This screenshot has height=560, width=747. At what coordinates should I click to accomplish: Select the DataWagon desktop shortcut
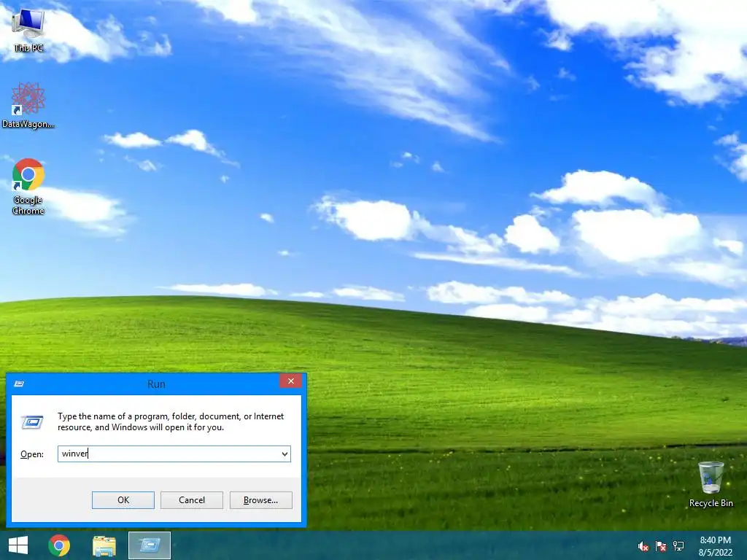click(x=28, y=106)
